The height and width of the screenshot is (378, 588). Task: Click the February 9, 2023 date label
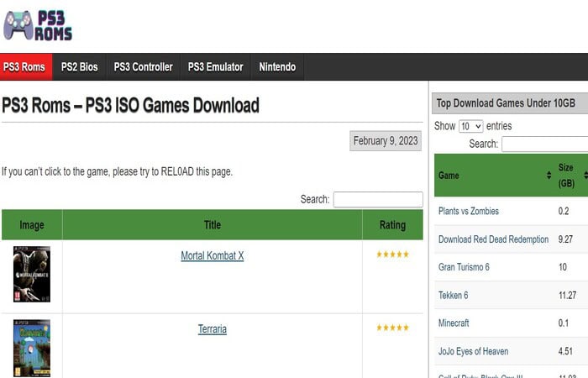[386, 141]
